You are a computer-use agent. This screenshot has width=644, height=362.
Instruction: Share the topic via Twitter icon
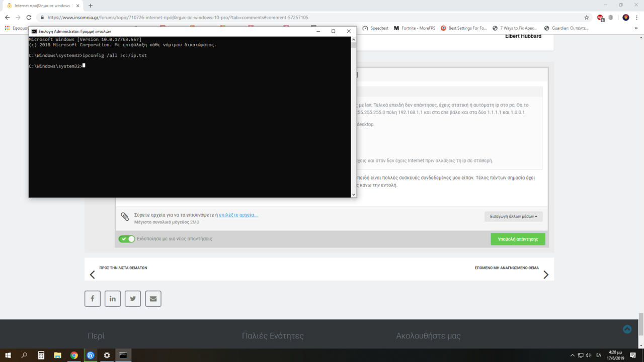click(133, 299)
